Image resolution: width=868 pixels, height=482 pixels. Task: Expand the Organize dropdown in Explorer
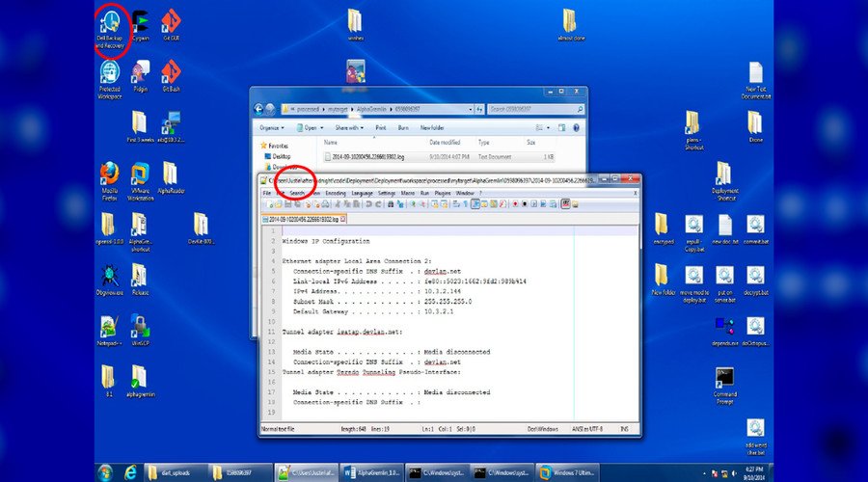[x=273, y=127]
